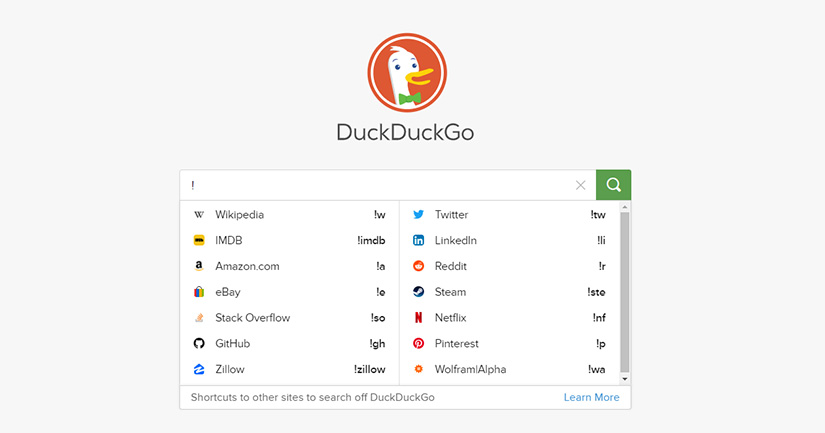Click the eBay shopping bag icon

pos(199,292)
